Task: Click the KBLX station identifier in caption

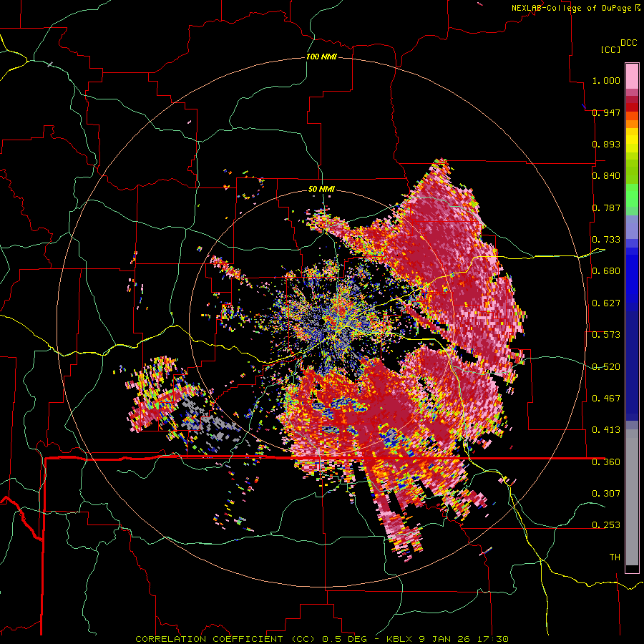Action: (399, 639)
